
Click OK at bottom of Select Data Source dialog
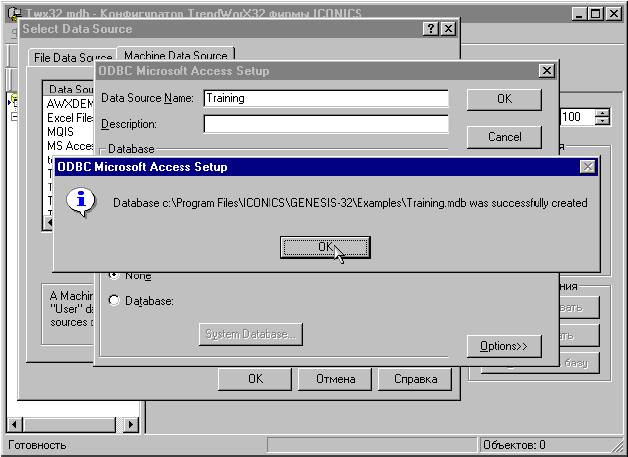(x=255, y=379)
